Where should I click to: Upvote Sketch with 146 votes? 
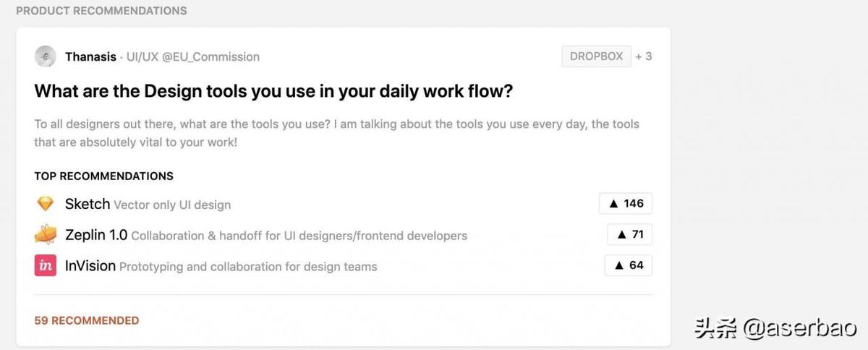[x=626, y=204]
